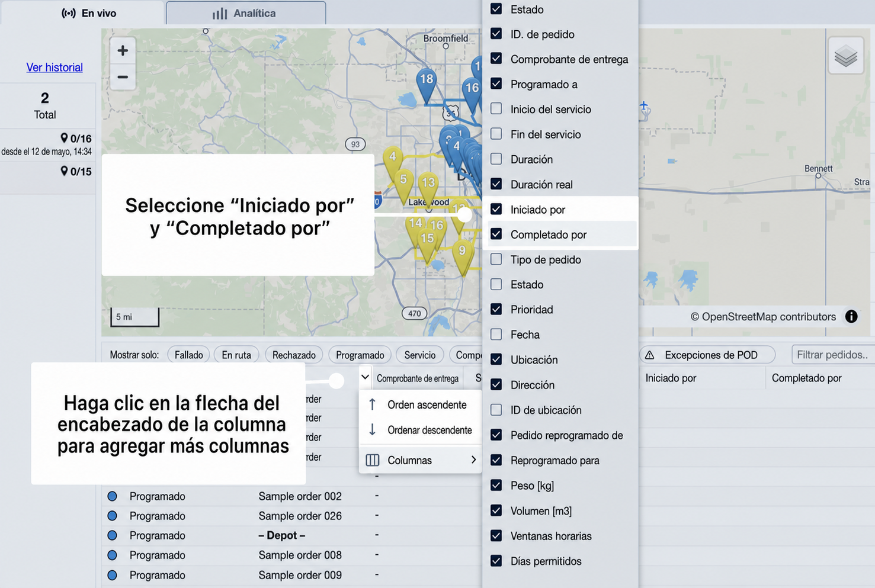This screenshot has width=875, height=588.
Task: Enable the Fecha column checkbox
Action: pos(496,335)
